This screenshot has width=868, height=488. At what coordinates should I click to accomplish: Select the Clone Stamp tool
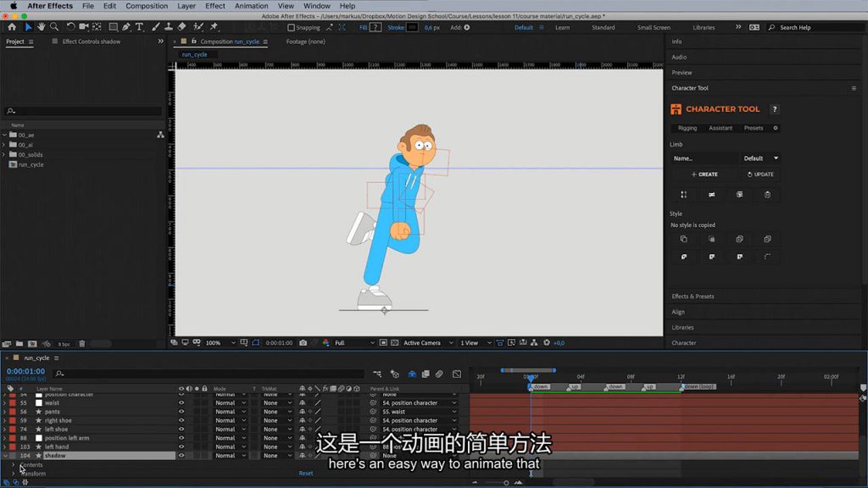169,26
